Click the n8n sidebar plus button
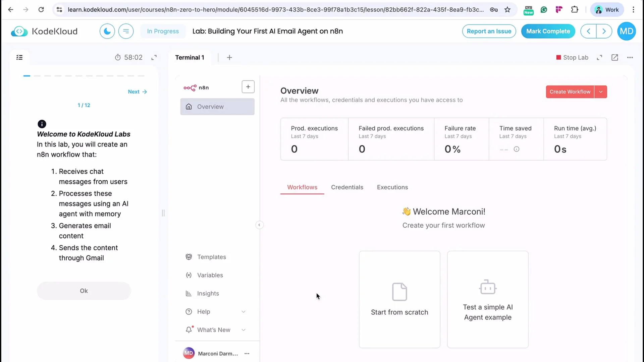The width and height of the screenshot is (644, 362). 248,87
